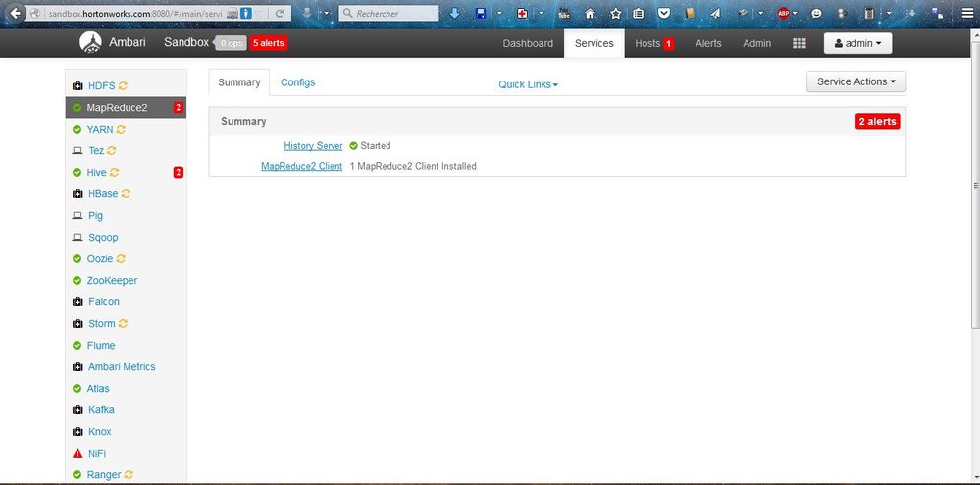Expand the Quick Links dropdown
Image resolution: width=980 pixels, height=485 pixels.
[528, 84]
